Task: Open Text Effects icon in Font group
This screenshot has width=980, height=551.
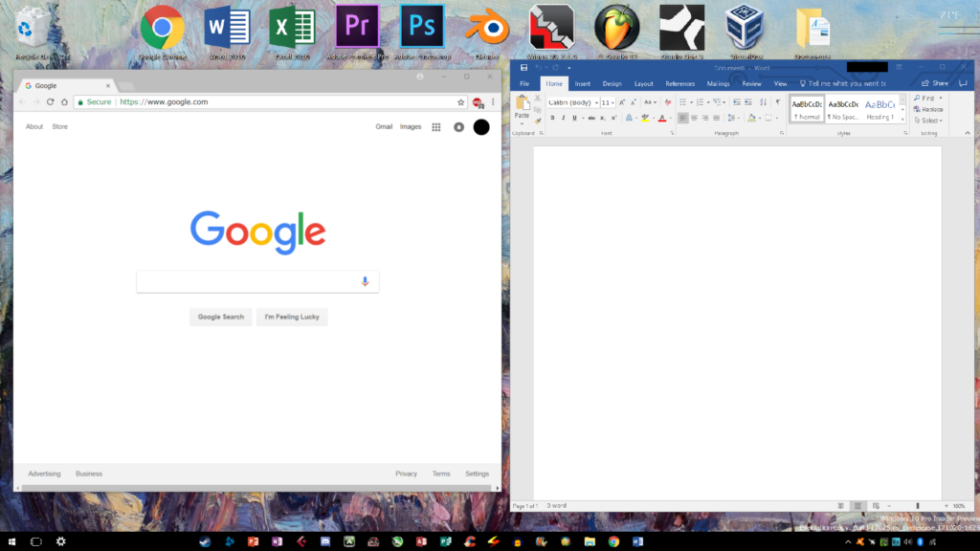Action: pyautogui.click(x=629, y=118)
